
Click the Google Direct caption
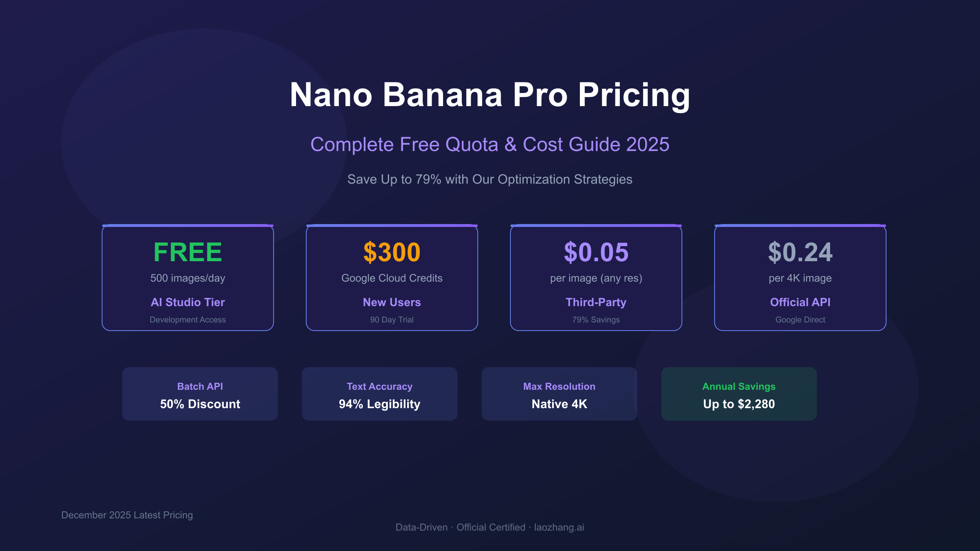800,320
